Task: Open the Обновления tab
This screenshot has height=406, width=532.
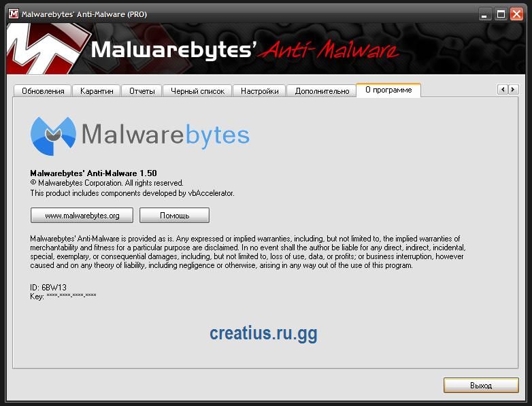Action: point(43,91)
